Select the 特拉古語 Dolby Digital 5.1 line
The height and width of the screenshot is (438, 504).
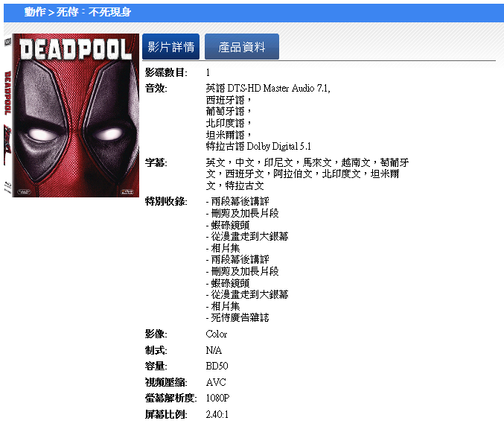coord(258,146)
